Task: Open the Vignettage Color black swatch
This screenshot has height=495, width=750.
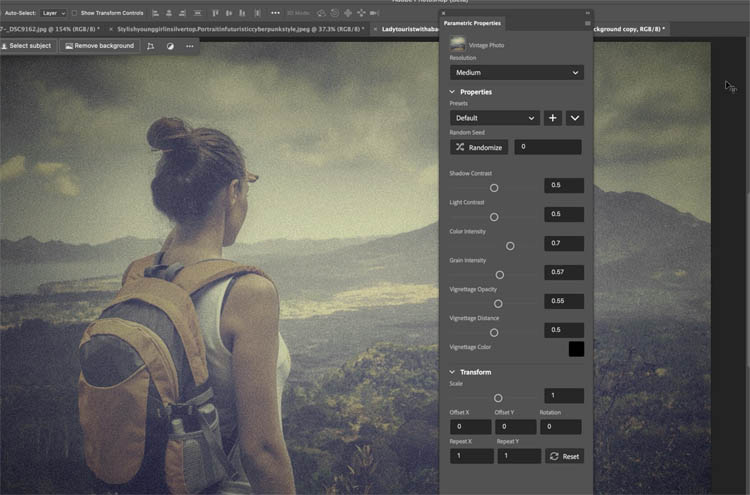Action: [x=576, y=349]
